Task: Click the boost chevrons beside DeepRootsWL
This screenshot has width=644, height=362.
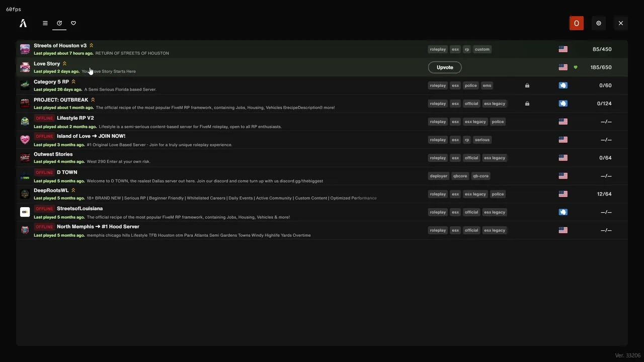Action: [x=73, y=191]
